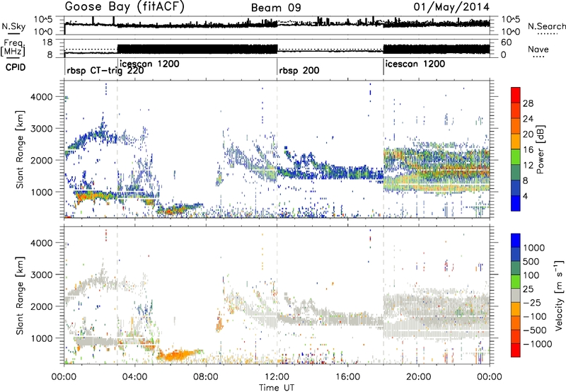566x392 pixels.
Task: Pick the red bottom segment of Velocity colorbar
Action: 515,350
